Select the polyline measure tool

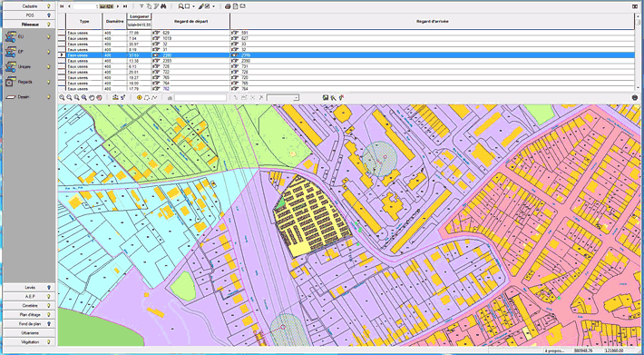[x=154, y=98]
